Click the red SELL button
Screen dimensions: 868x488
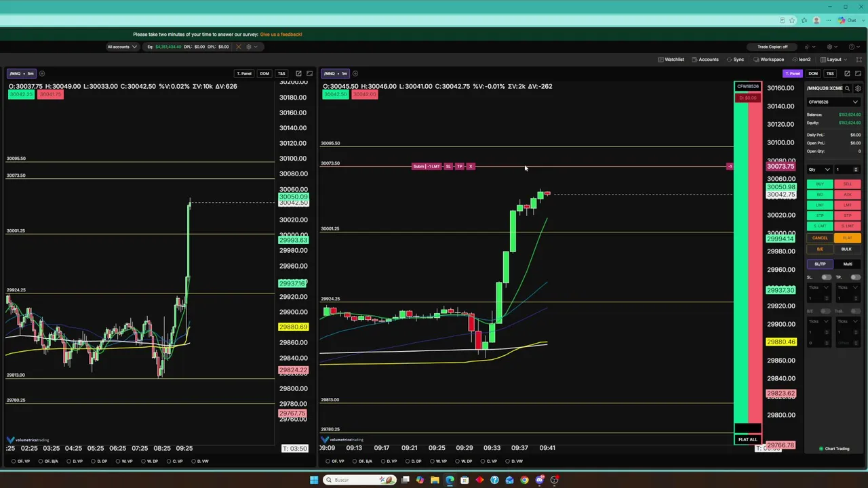pos(848,184)
